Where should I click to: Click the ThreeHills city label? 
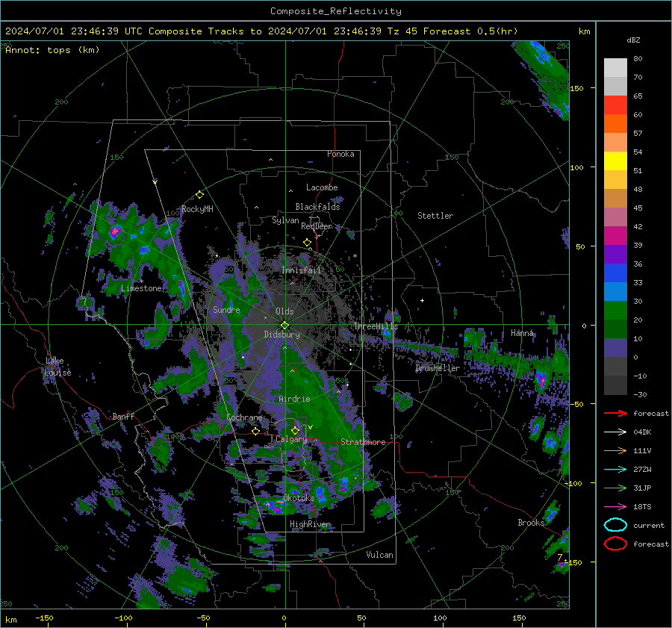tap(376, 326)
